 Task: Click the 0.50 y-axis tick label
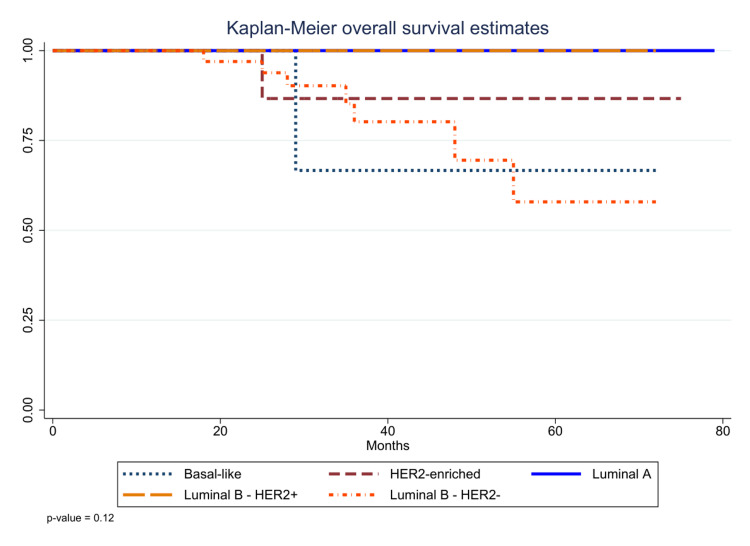[x=28, y=230]
